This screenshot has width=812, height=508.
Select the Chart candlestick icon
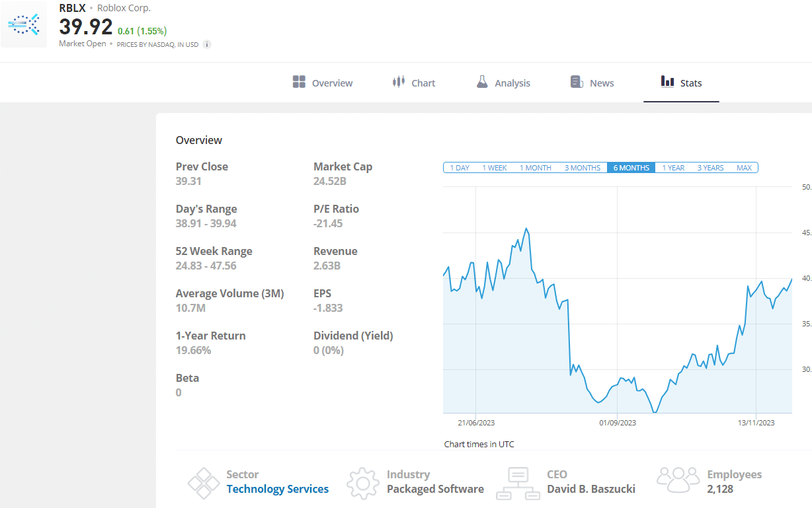(397, 81)
